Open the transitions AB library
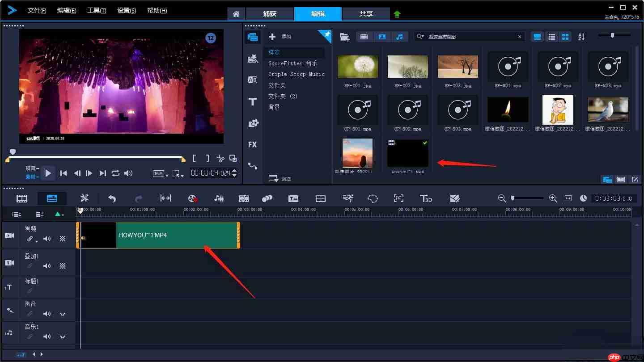This screenshot has height=362, width=644. tap(253, 80)
